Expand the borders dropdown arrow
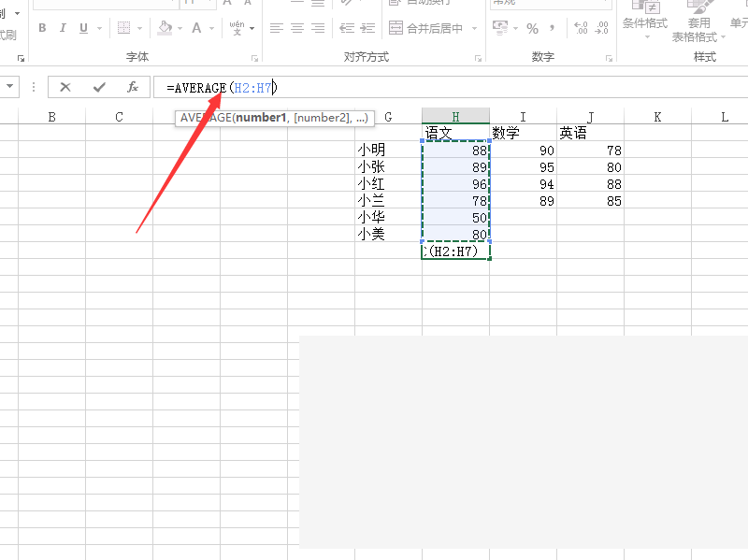The image size is (748, 560). pyautogui.click(x=139, y=29)
